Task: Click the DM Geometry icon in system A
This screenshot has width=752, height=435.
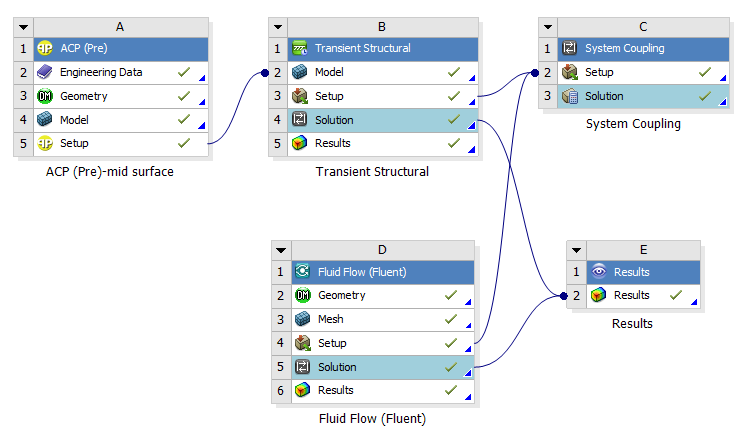Action: [45, 96]
